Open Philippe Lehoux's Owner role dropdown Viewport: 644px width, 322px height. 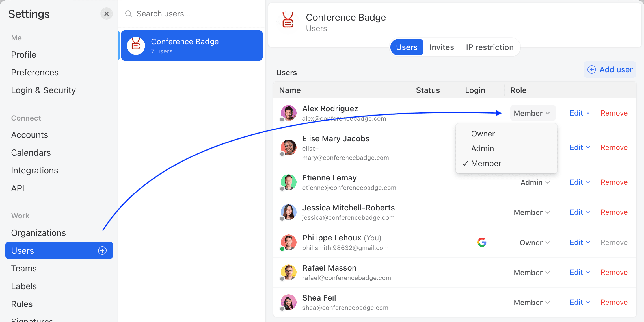(x=535, y=243)
